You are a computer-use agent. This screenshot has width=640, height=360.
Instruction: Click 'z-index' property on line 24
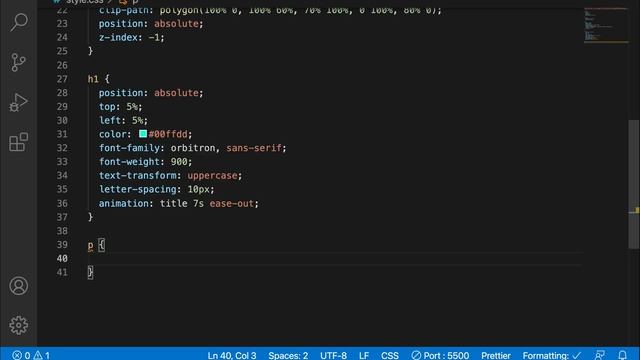click(118, 38)
